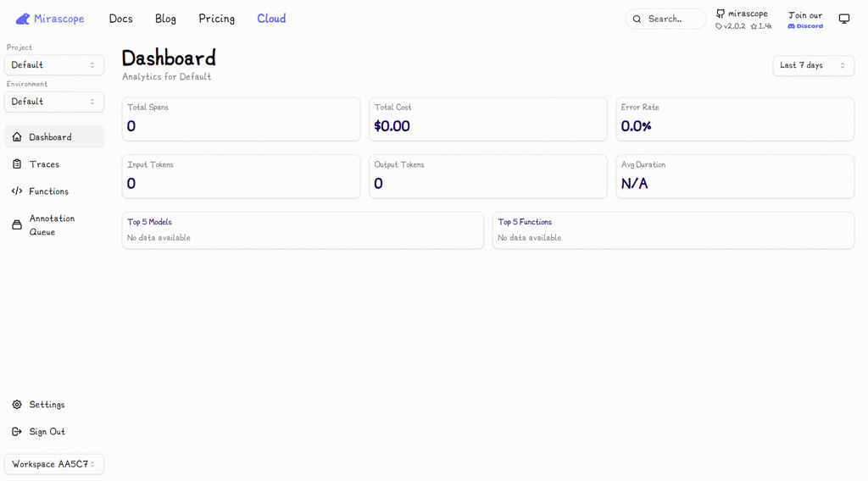Click the Functions code brackets icon
Image resolution: width=868 pixels, height=481 pixels.
(x=17, y=191)
